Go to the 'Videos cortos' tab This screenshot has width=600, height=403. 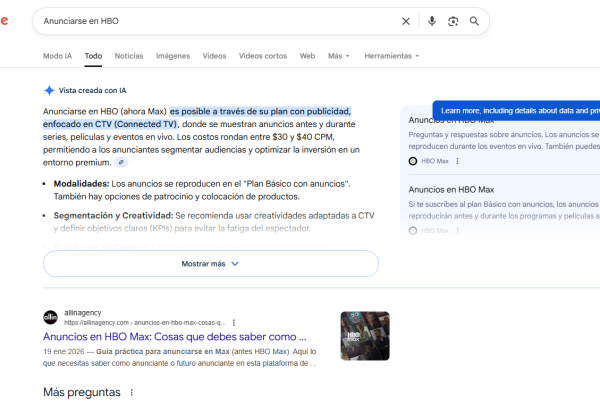262,56
